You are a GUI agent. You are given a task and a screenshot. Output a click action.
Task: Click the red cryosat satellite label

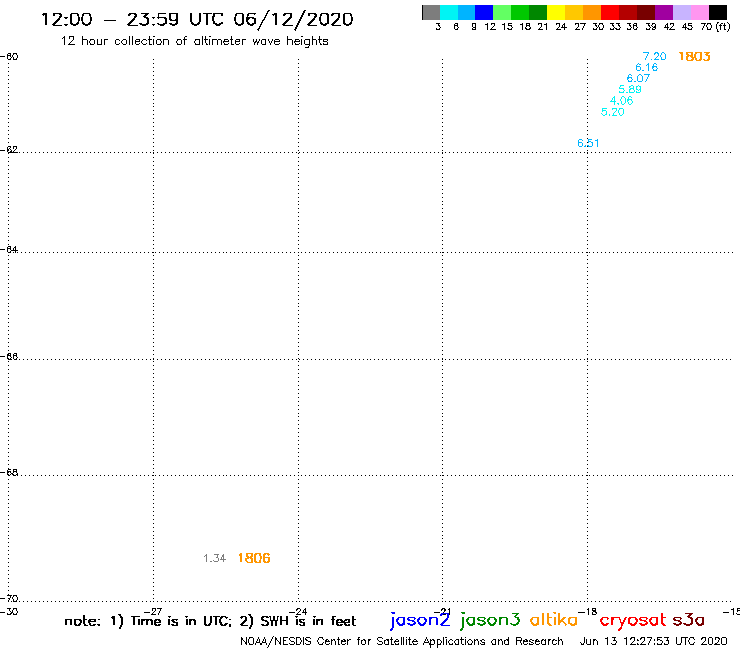(x=633, y=620)
